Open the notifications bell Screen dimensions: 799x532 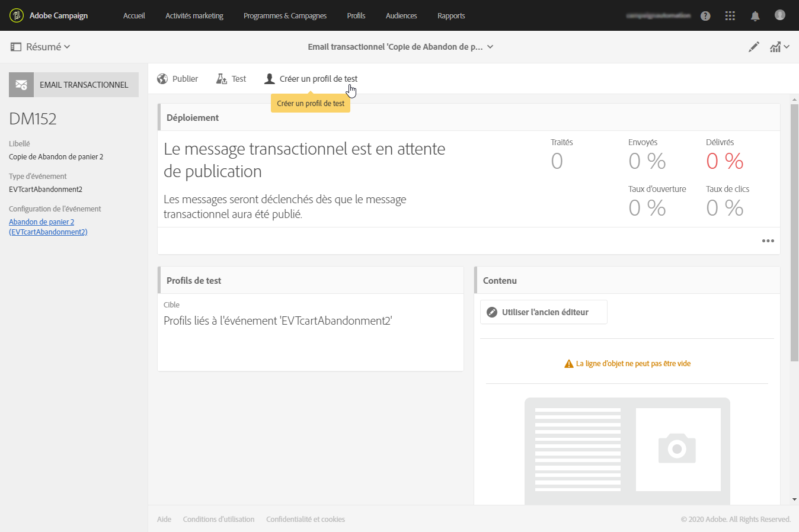click(755, 16)
